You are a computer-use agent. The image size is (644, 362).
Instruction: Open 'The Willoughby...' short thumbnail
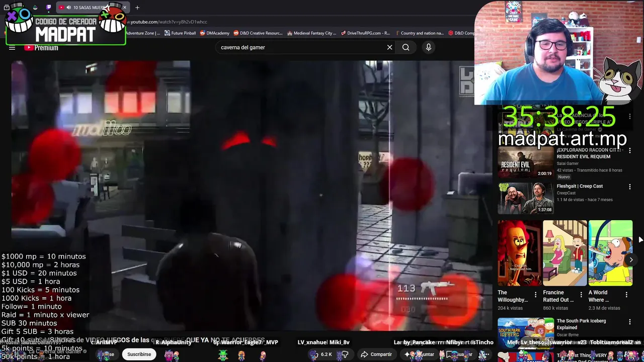520,253
